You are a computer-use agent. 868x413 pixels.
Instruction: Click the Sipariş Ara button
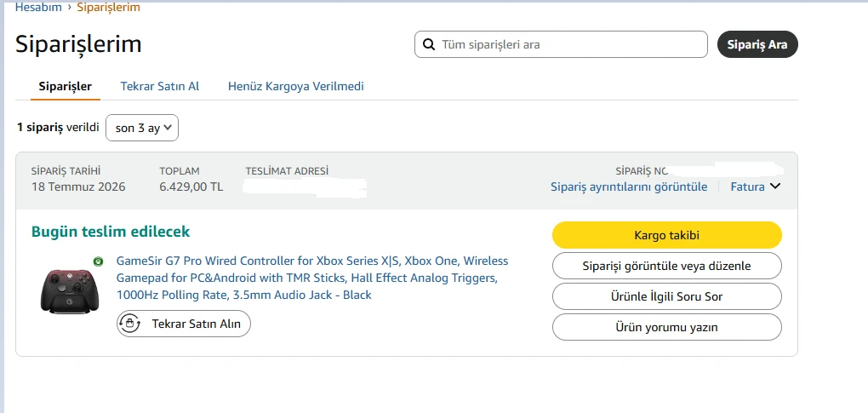pyautogui.click(x=757, y=44)
